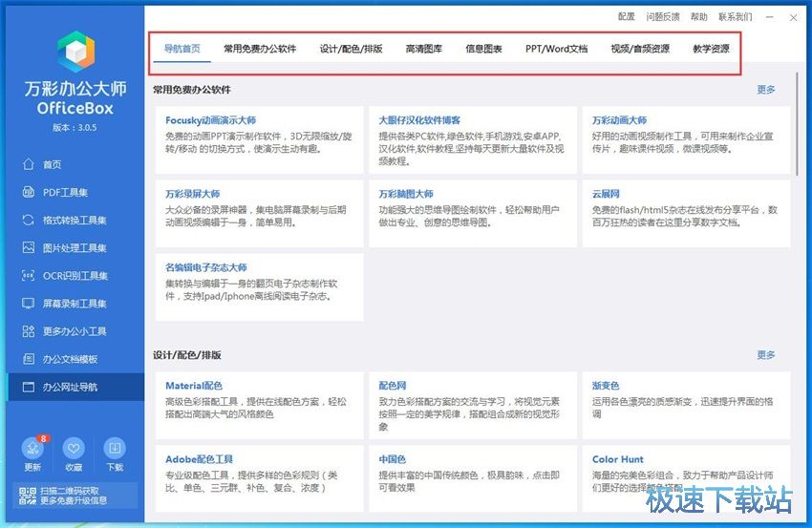Viewport: 812px width, 528px height.
Task: Click the vertical scrollbar thumb on the right
Action: point(797,123)
